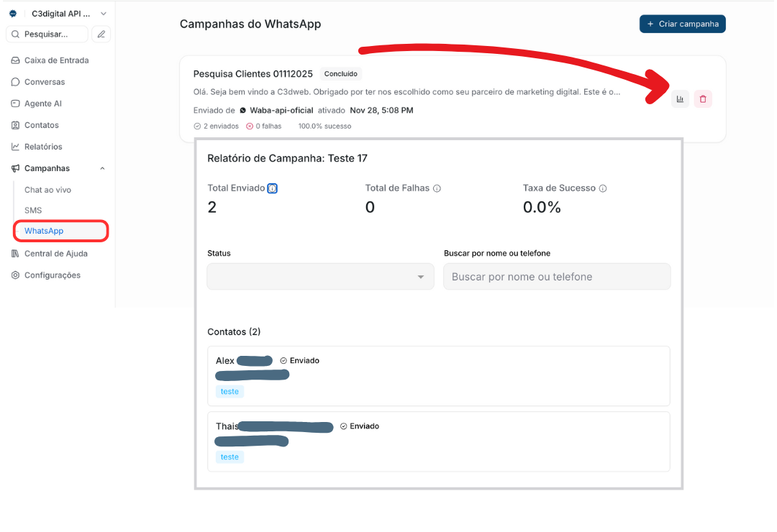Click Total de Falhas info icon
Viewport: 777px width, 532px height.
(x=437, y=188)
